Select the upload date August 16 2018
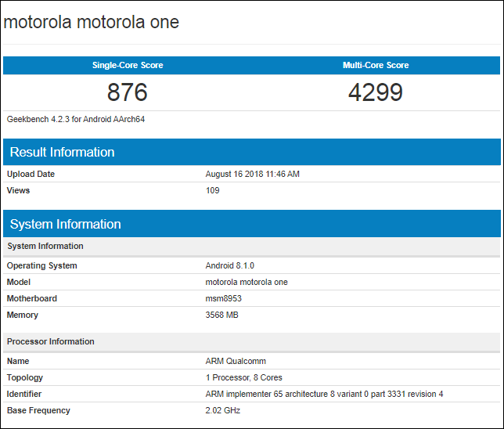 [252, 174]
